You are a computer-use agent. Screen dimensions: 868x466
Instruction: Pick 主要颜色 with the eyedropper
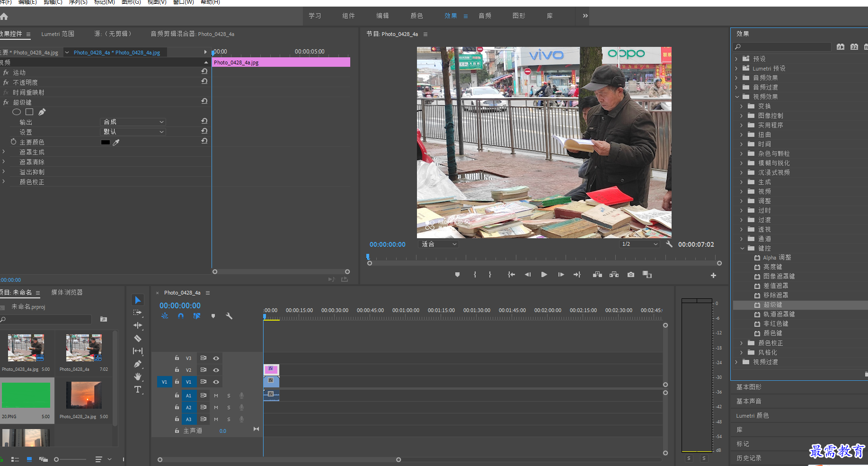tap(116, 142)
